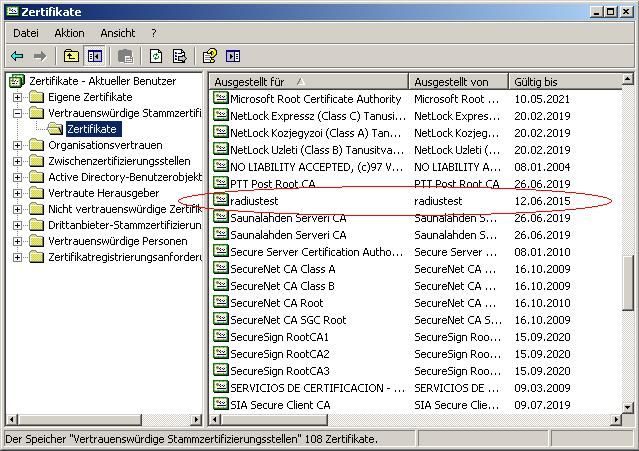The height and width of the screenshot is (451, 639).
Task: Select the Zwischenzertifizierungsstellen tree label
Action: click(x=119, y=161)
